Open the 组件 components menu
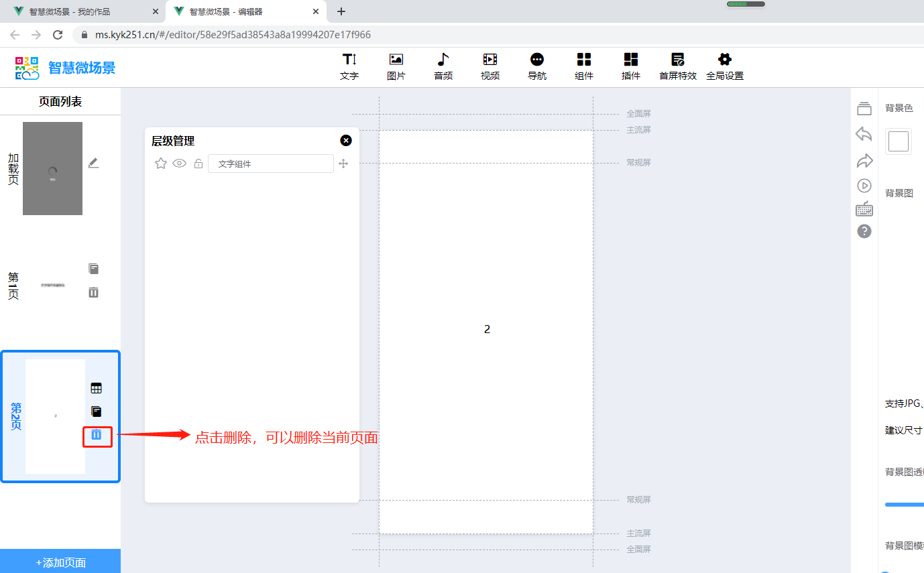 584,66
